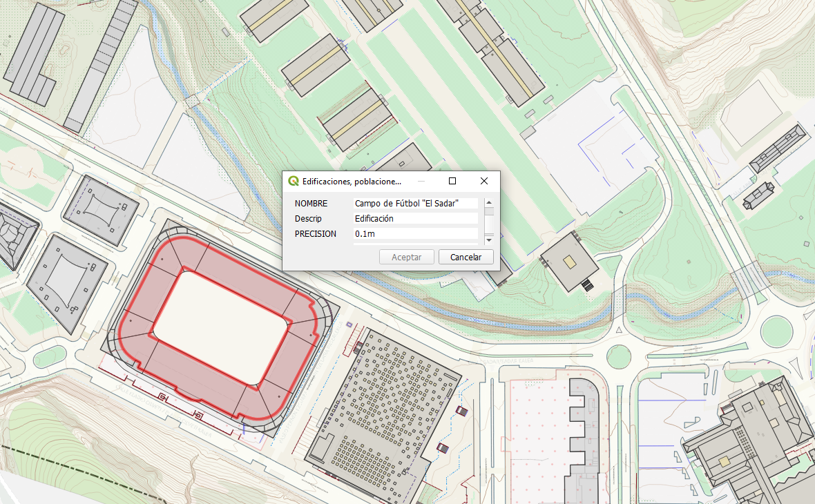815x504 pixels.
Task: Click the small building with yellow roof square
Action: point(568,261)
